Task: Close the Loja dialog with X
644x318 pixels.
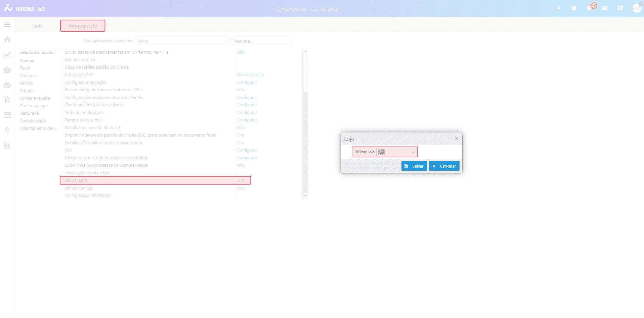Action: click(456, 139)
